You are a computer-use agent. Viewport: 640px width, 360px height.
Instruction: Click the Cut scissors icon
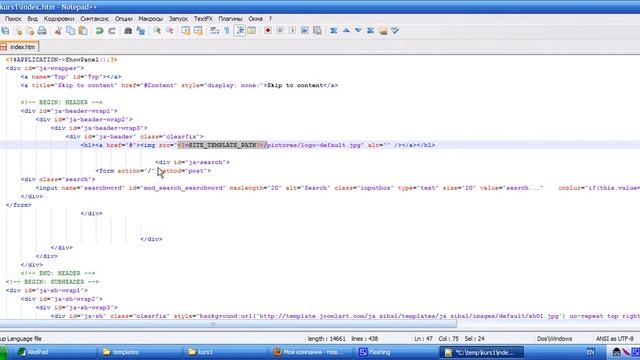point(58,31)
